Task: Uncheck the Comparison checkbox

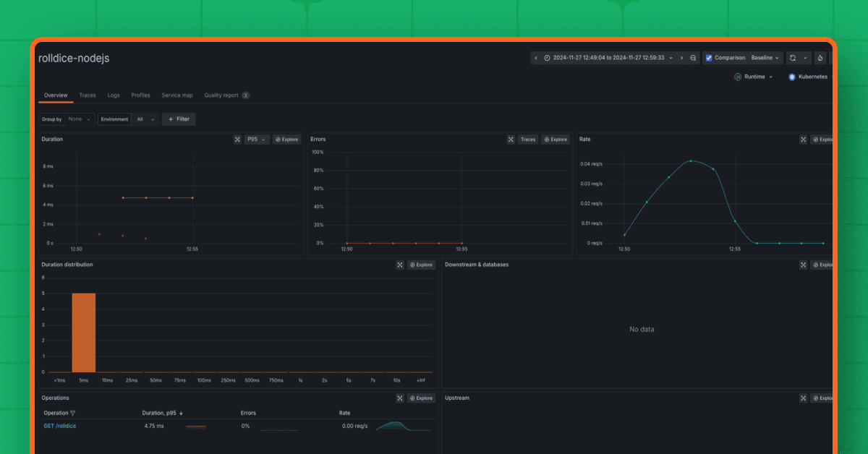Action: click(x=708, y=58)
